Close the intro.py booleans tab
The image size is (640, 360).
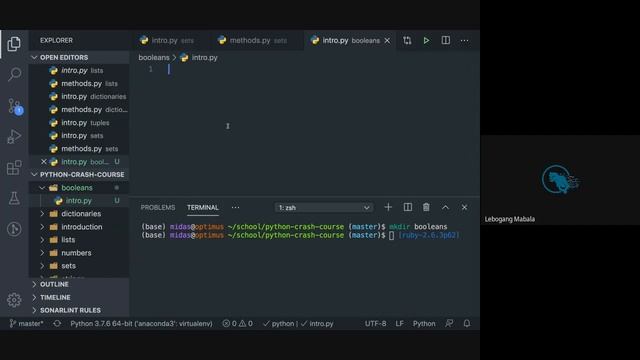click(x=387, y=40)
